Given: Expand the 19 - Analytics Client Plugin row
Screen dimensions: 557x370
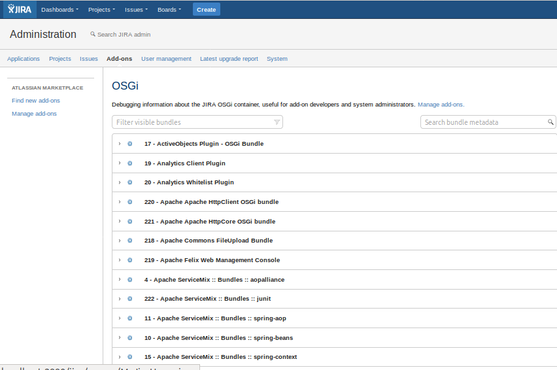Looking at the screenshot, I should [x=120, y=163].
